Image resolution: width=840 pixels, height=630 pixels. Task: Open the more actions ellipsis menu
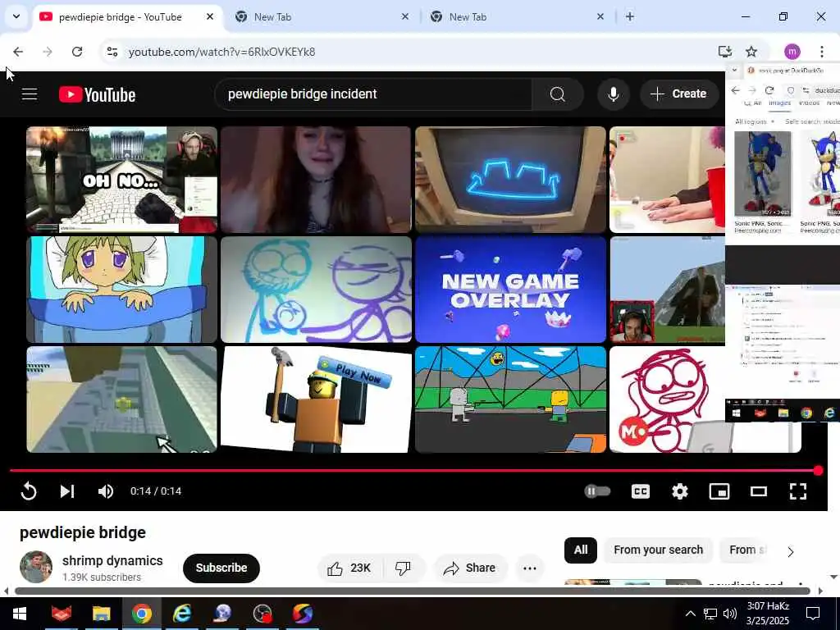pyautogui.click(x=530, y=568)
